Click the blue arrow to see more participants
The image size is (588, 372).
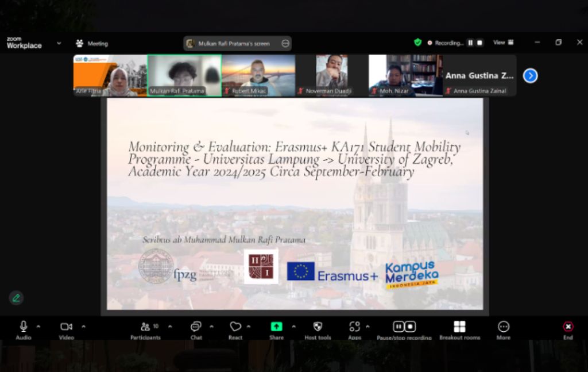click(529, 75)
